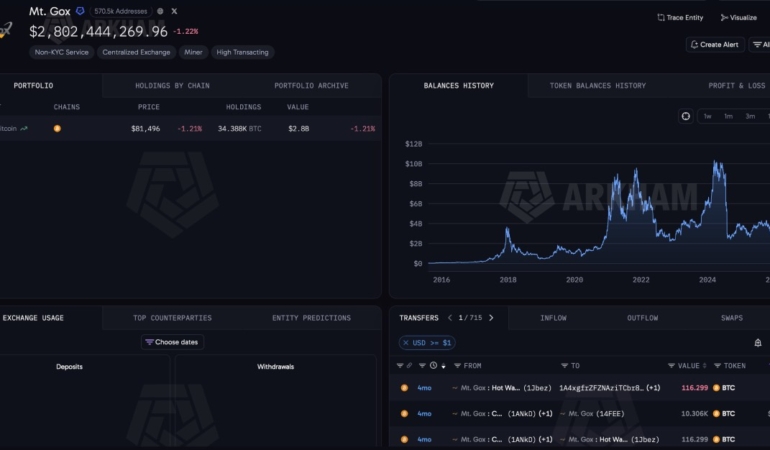Image resolution: width=770 pixels, height=450 pixels.
Task: Sort transfers by VALUE arrows
Action: tap(704, 366)
